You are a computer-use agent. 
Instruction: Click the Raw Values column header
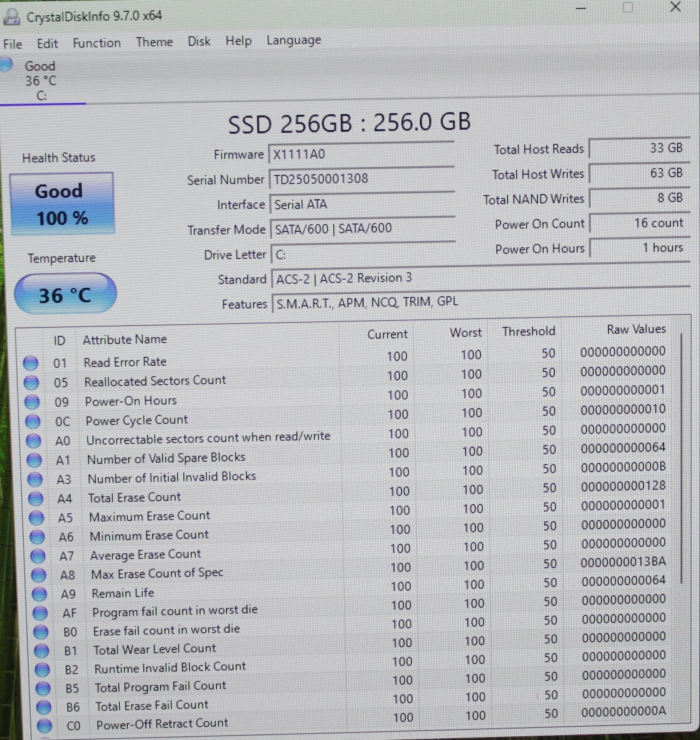(635, 329)
